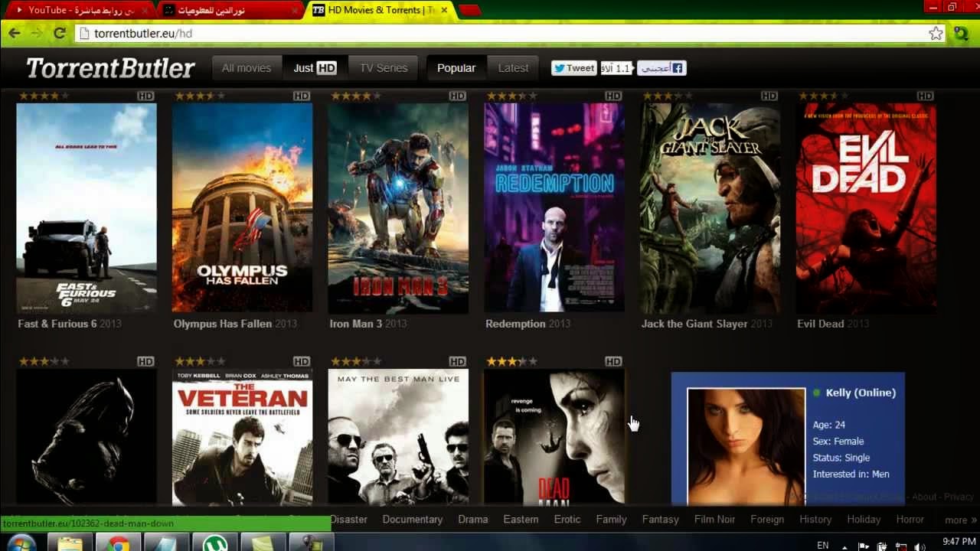Open the Fast & Furious 6 poster
The image size is (980, 551).
coord(87,207)
